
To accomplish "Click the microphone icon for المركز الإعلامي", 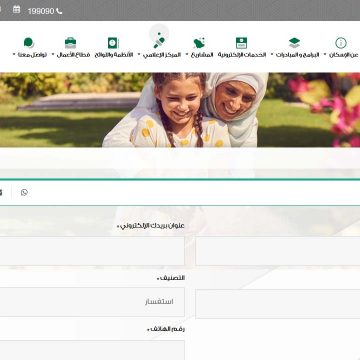I will coord(159,40).
